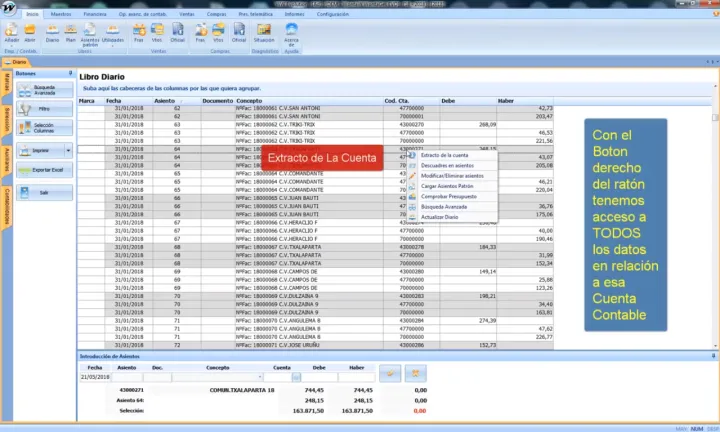Open the Asientos patrón icon
The height and width of the screenshot is (432, 720).
[x=90, y=34]
